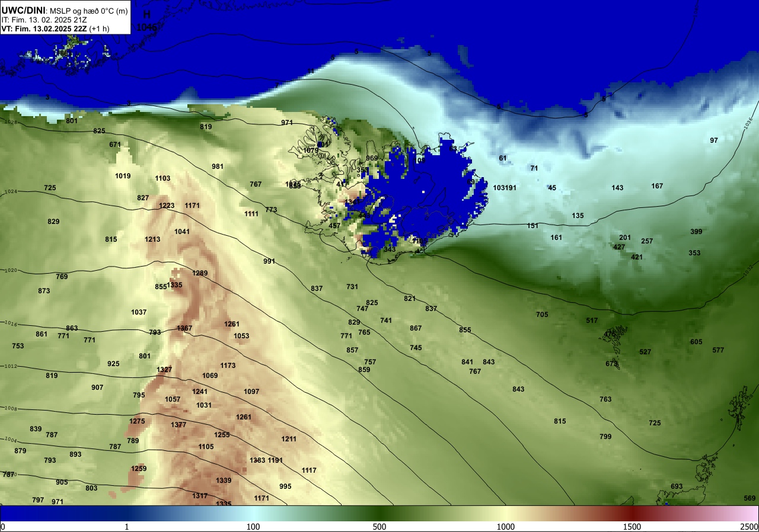
Task: Click the map value 1383
Action: (257, 460)
